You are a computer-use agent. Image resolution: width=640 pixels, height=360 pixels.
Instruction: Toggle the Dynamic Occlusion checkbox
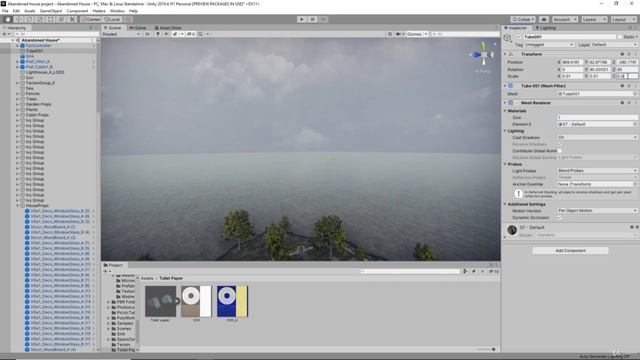[x=560, y=218]
